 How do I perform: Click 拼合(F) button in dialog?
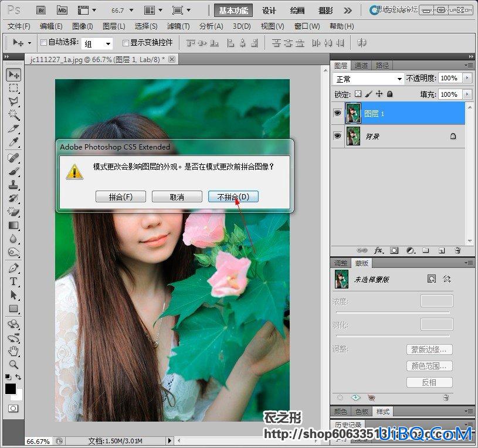(x=121, y=197)
